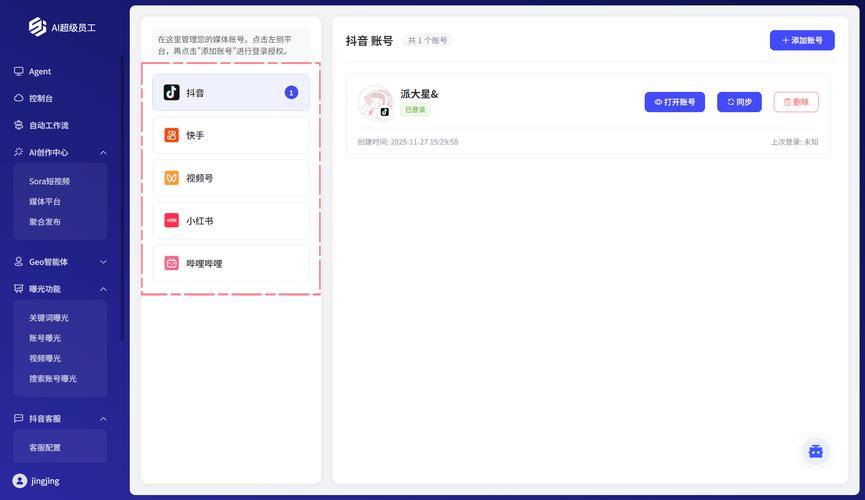Collapse the 曝光功能 sidebar section
Screen dimensions: 865x500
coord(104,289)
